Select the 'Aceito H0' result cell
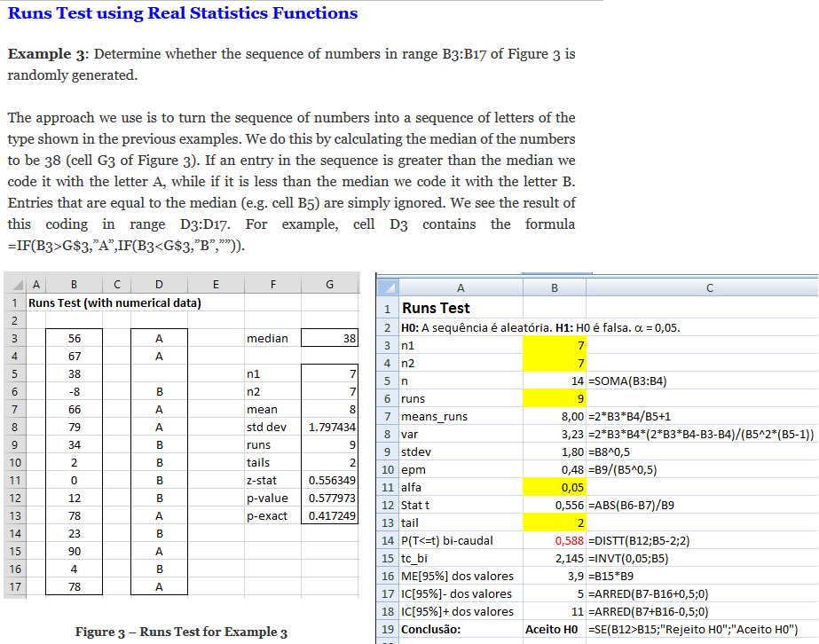Image resolution: width=819 pixels, height=644 pixels. [x=555, y=630]
